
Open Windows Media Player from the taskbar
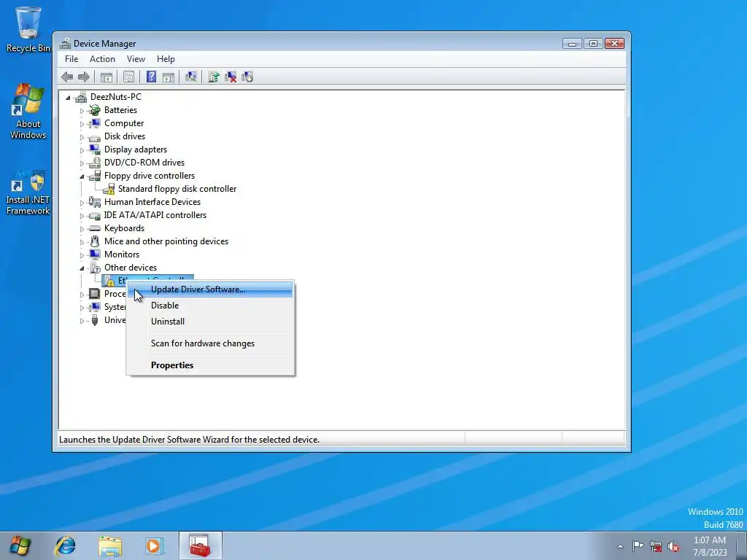tap(155, 545)
